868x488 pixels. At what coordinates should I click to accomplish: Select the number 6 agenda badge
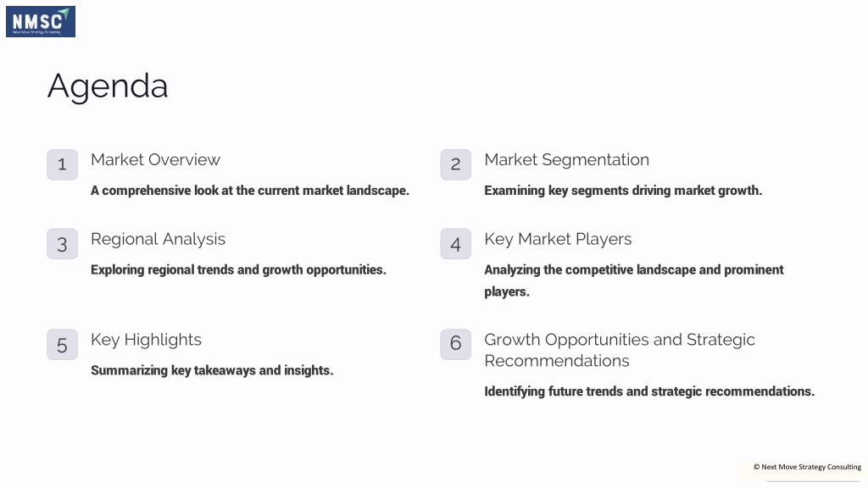(455, 345)
